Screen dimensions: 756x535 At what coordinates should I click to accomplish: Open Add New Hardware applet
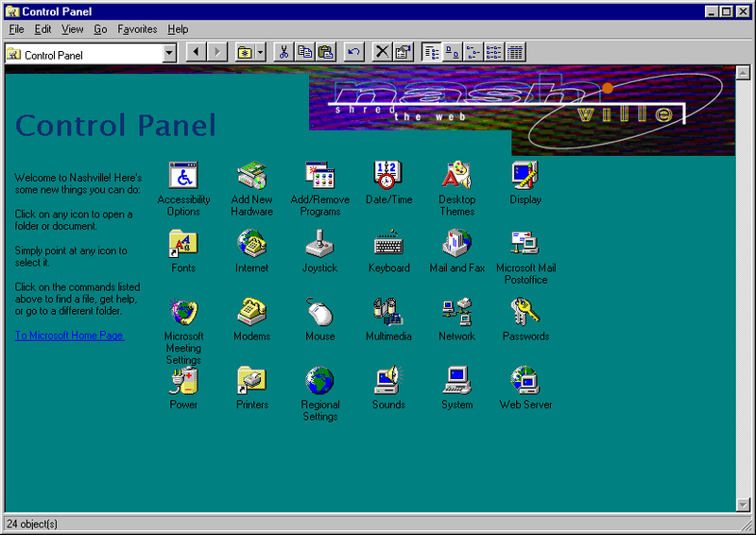click(251, 176)
